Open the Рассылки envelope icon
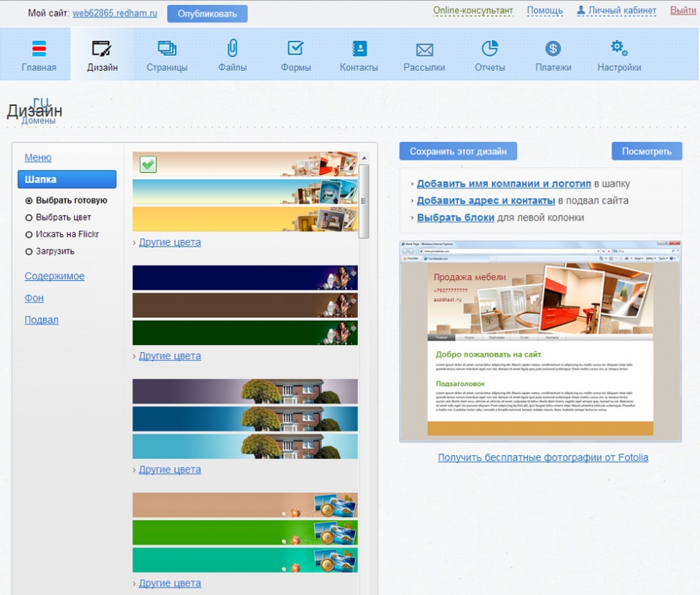Image resolution: width=700 pixels, height=595 pixels. tap(424, 50)
